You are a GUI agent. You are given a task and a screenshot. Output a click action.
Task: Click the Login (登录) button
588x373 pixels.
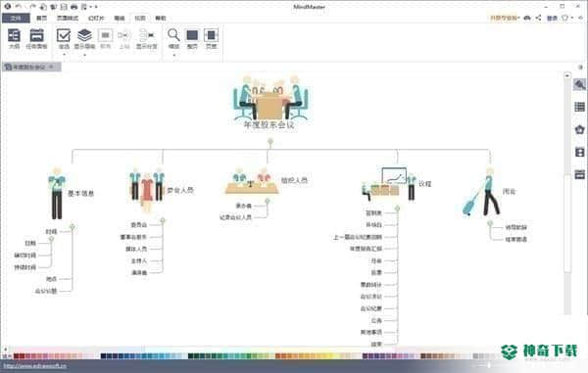click(552, 18)
